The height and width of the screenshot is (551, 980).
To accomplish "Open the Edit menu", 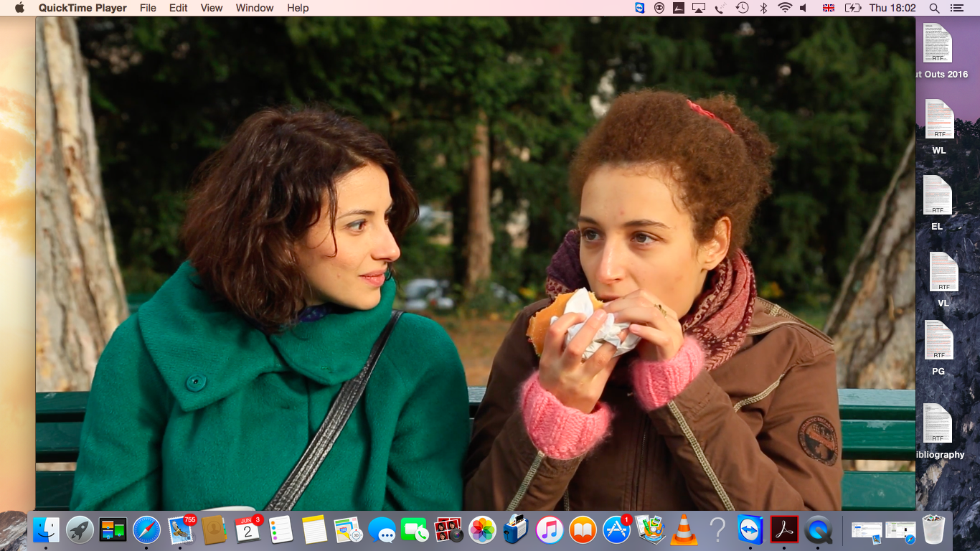I will 178,8.
